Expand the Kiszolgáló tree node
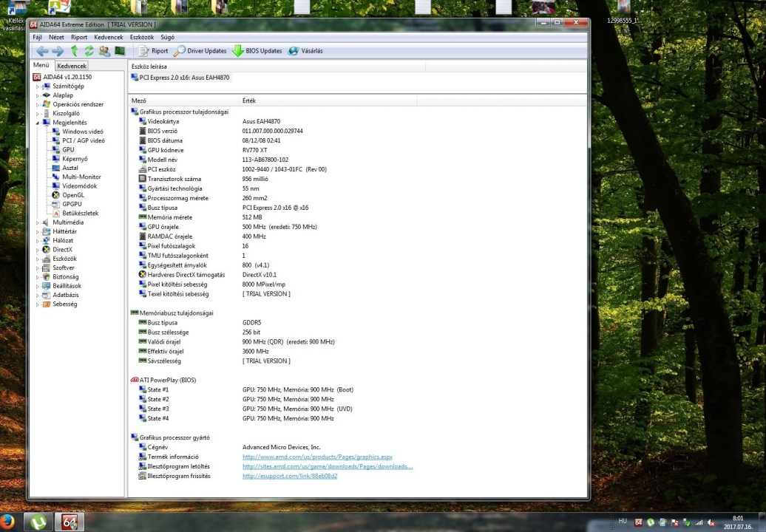 [x=38, y=114]
